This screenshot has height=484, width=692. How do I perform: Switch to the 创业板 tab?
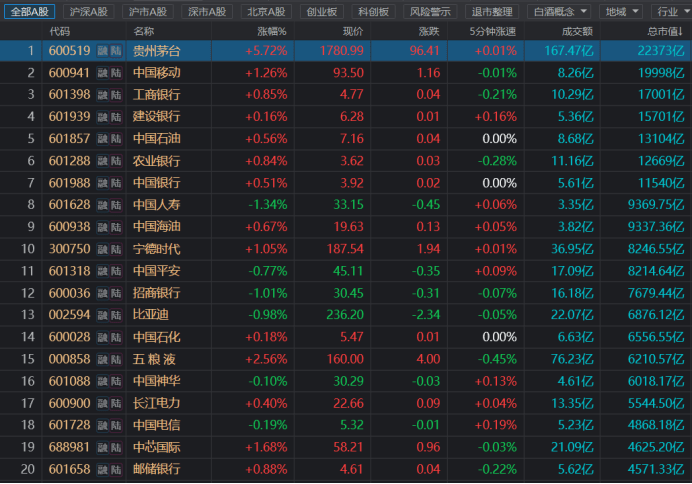pyautogui.click(x=322, y=11)
